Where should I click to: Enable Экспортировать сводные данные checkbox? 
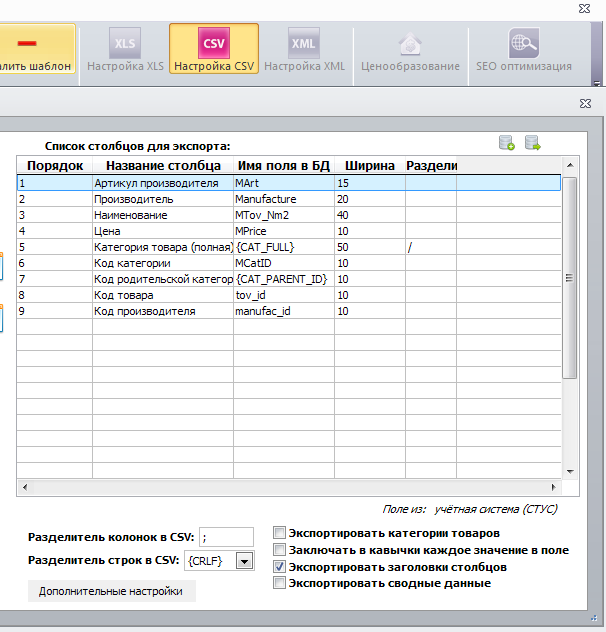pos(279,582)
